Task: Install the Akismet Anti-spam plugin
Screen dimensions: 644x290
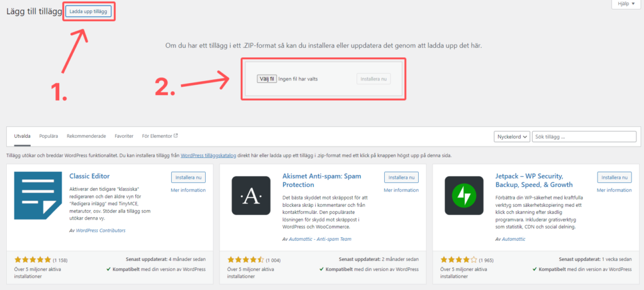Action: coord(401,177)
